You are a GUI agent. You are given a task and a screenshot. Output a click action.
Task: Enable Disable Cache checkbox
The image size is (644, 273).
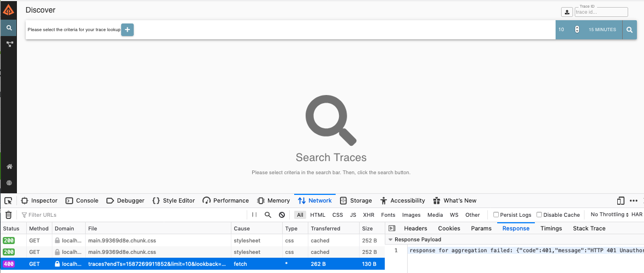tap(539, 215)
